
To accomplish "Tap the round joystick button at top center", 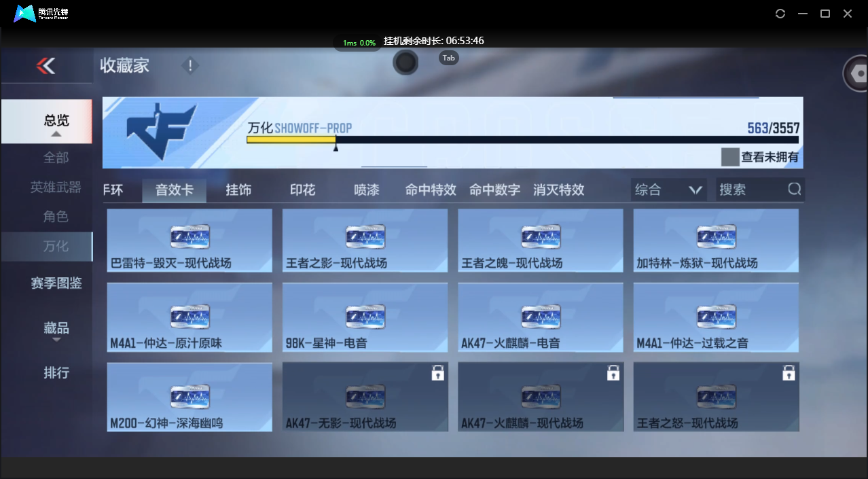I will pos(405,63).
